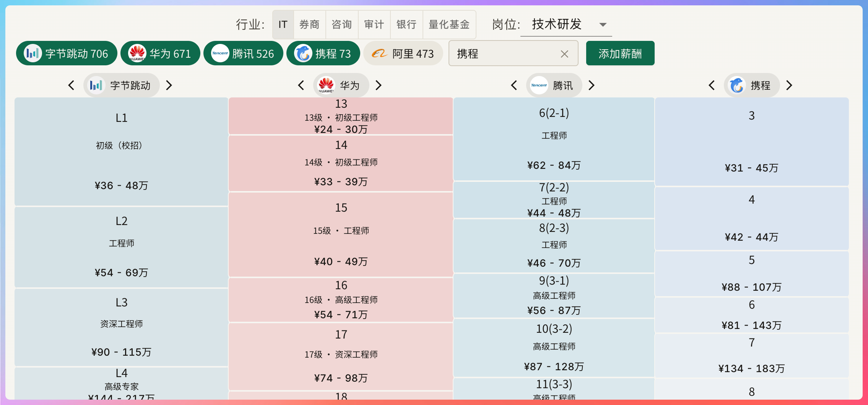868x405 pixels.
Task: Open ByteDance L3 资深工程师 level card
Action: click(122, 328)
